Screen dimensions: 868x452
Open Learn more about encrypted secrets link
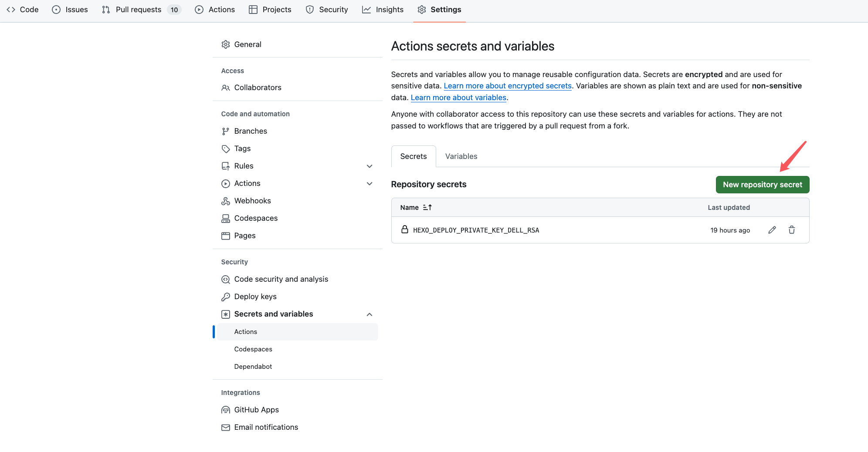point(507,86)
